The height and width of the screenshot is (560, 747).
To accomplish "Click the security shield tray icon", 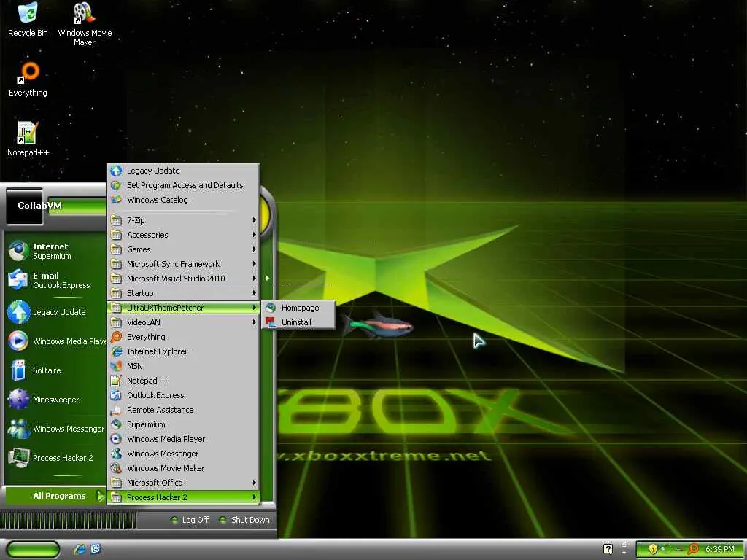I will point(653,549).
